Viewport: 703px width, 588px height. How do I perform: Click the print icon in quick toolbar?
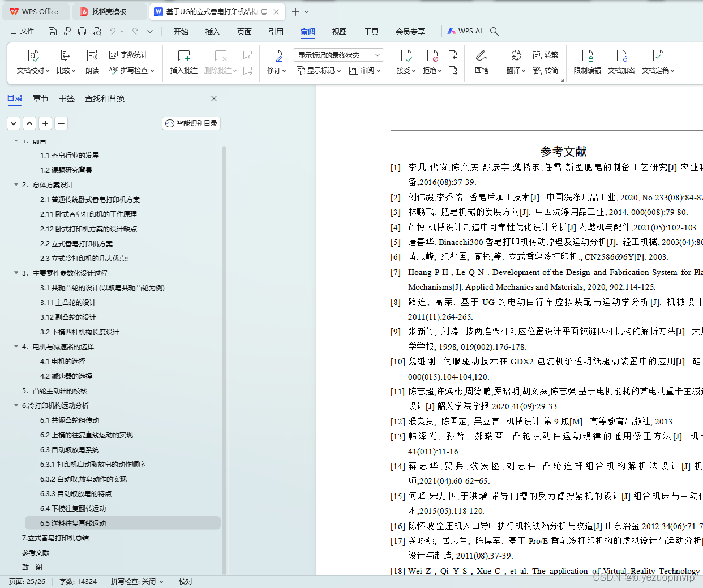pos(82,31)
